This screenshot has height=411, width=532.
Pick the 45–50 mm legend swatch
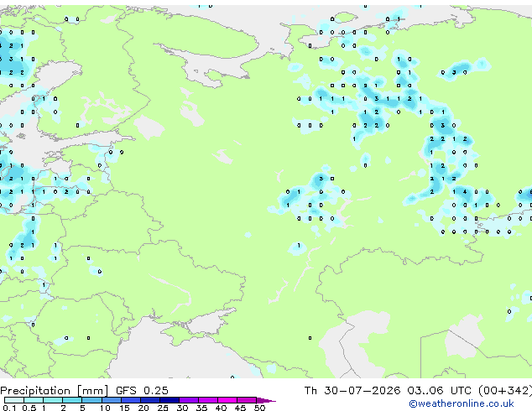pos(247,400)
